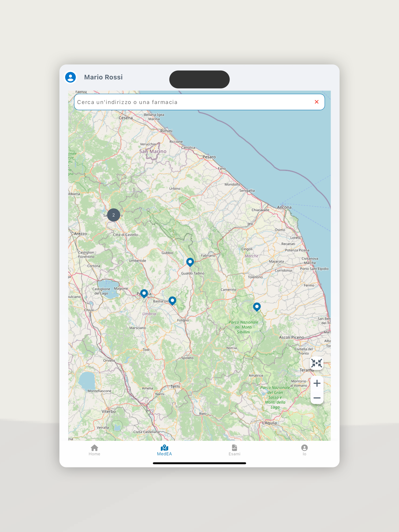
Task: Click the Foligno label on the map
Action: click(183, 320)
